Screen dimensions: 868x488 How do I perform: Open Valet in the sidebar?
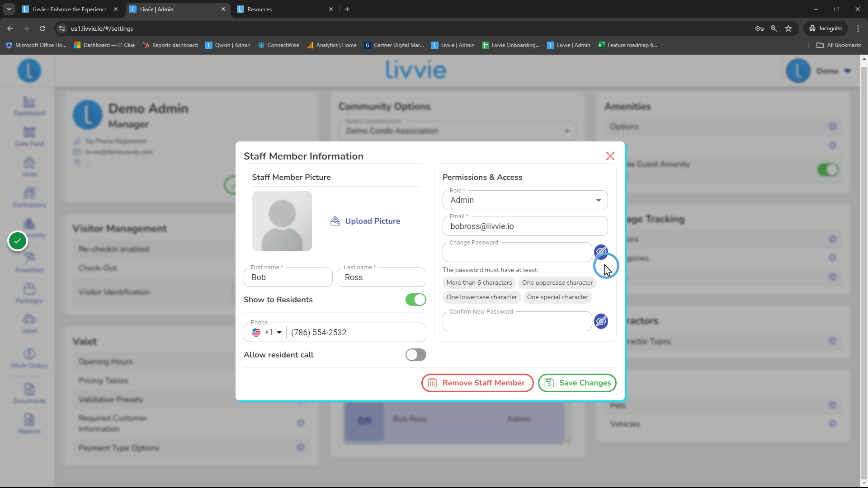(29, 324)
